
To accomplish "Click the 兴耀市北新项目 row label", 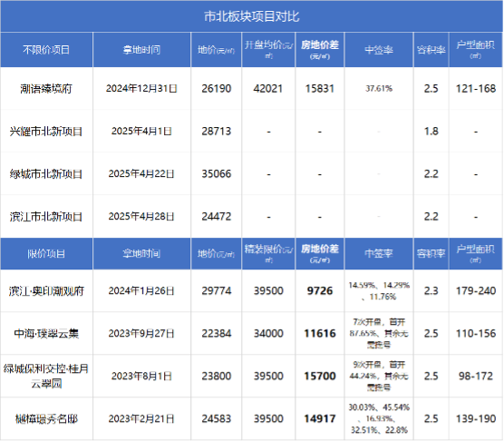I will [x=46, y=132].
